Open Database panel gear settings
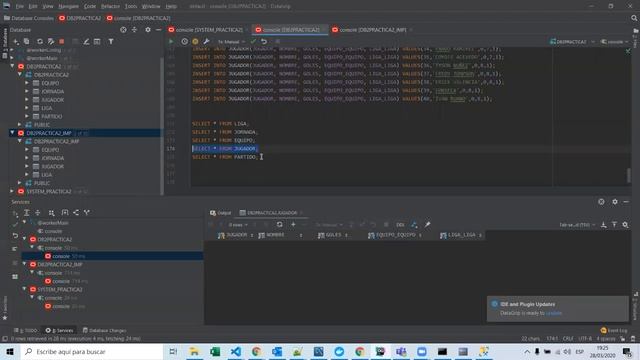This screenshot has width=640, height=360. pyautogui.click(x=148, y=30)
